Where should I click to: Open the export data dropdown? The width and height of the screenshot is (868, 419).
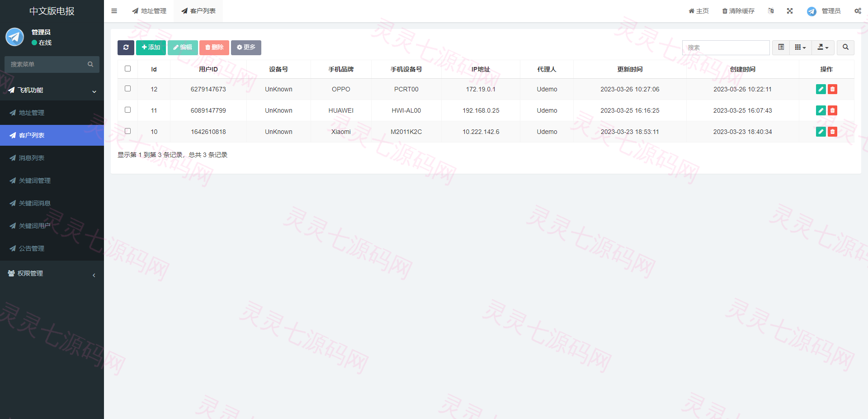tap(823, 48)
